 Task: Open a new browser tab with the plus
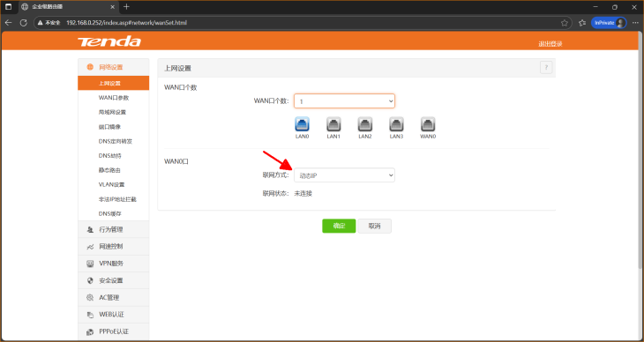point(126,7)
